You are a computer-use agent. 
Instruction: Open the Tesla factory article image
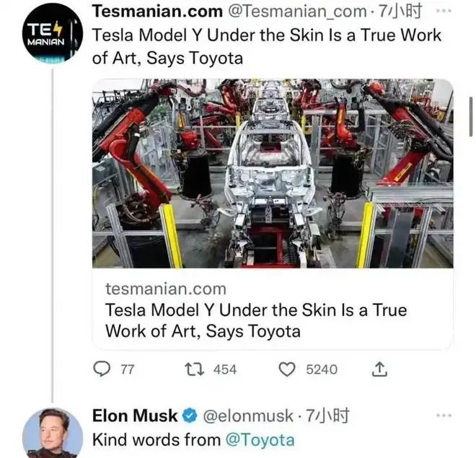point(273,173)
